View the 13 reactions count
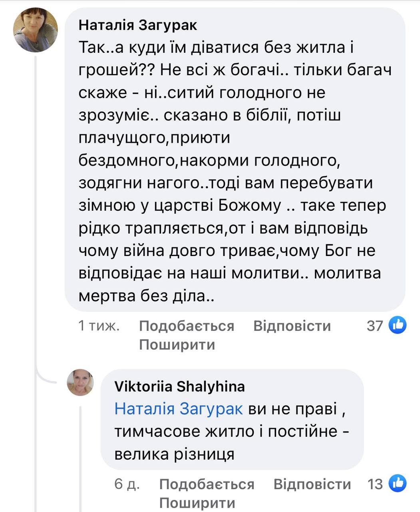 pyautogui.click(x=375, y=484)
